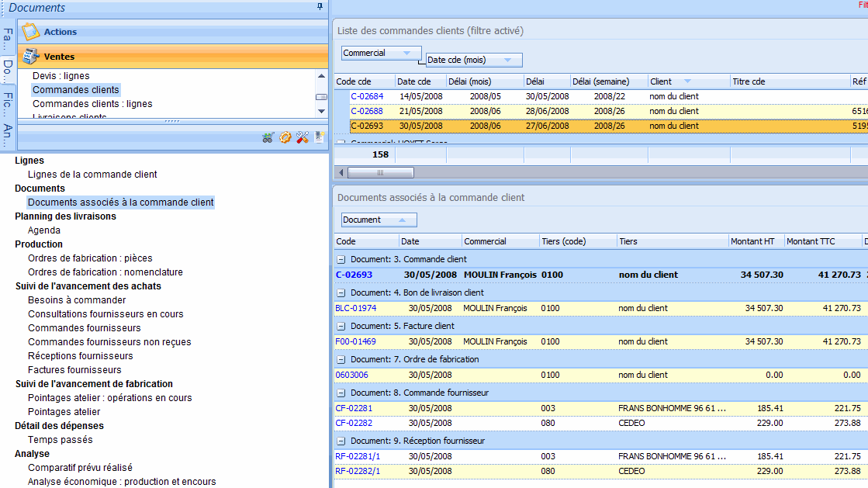The width and height of the screenshot is (868, 488).
Task: Collapse the '7. Ordre de fabrication' group
Action: click(x=341, y=359)
